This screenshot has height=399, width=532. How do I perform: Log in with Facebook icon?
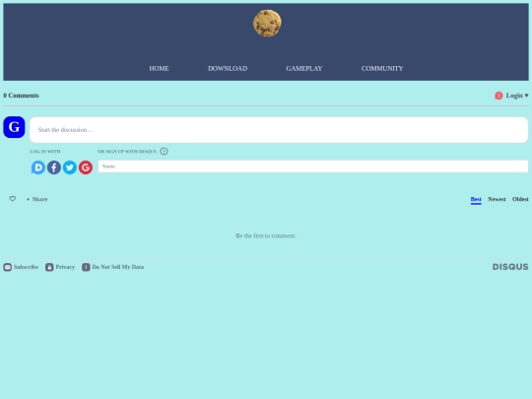[x=54, y=167]
